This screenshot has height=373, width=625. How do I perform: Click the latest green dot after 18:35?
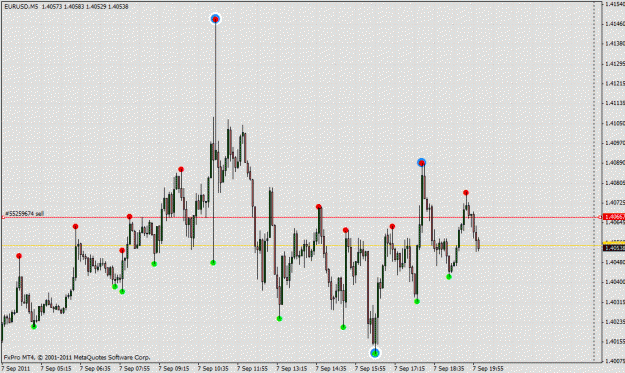pyautogui.click(x=449, y=277)
